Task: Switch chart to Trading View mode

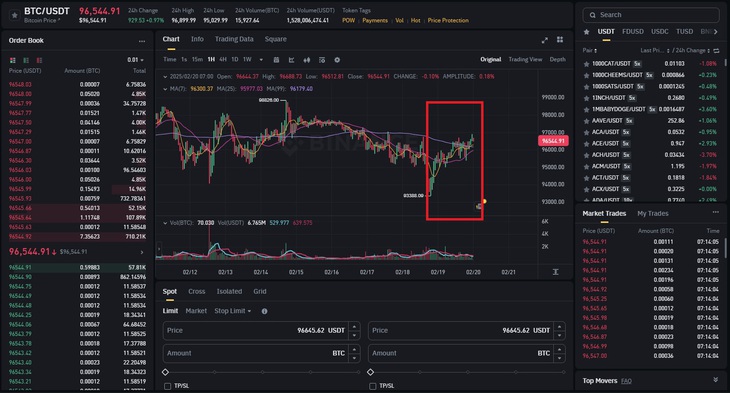Action: click(525, 60)
